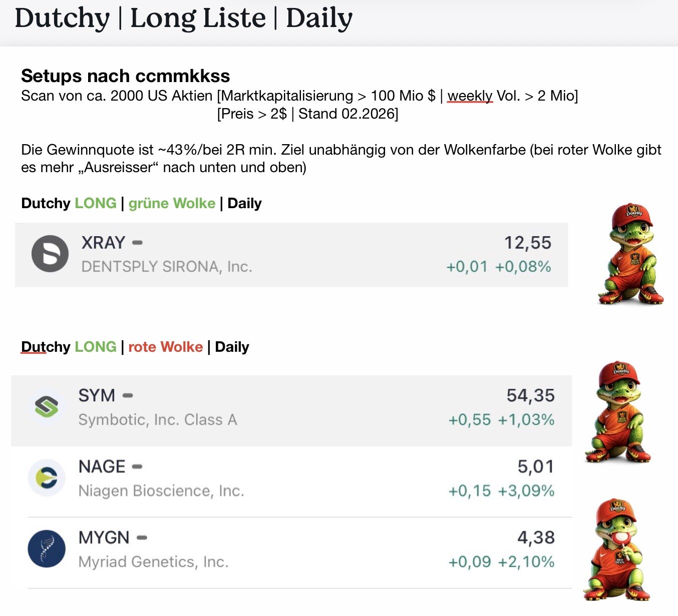Click the green 'grüne Wolke' heading text
Screen dimensions: 678x616
pyautogui.click(x=172, y=203)
